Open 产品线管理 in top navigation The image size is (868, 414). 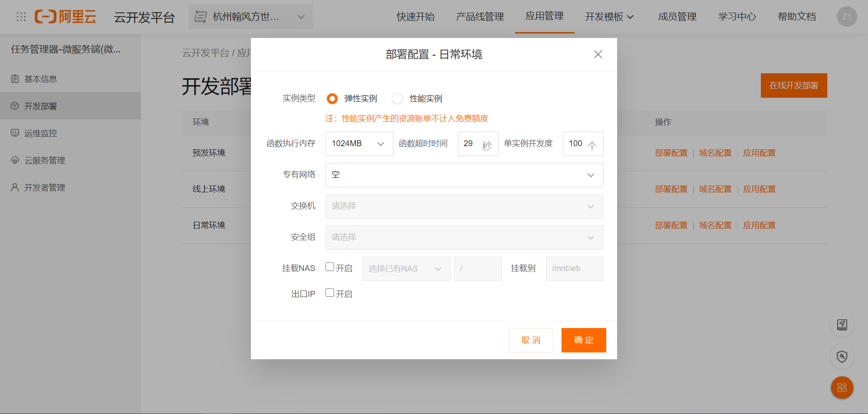[480, 17]
